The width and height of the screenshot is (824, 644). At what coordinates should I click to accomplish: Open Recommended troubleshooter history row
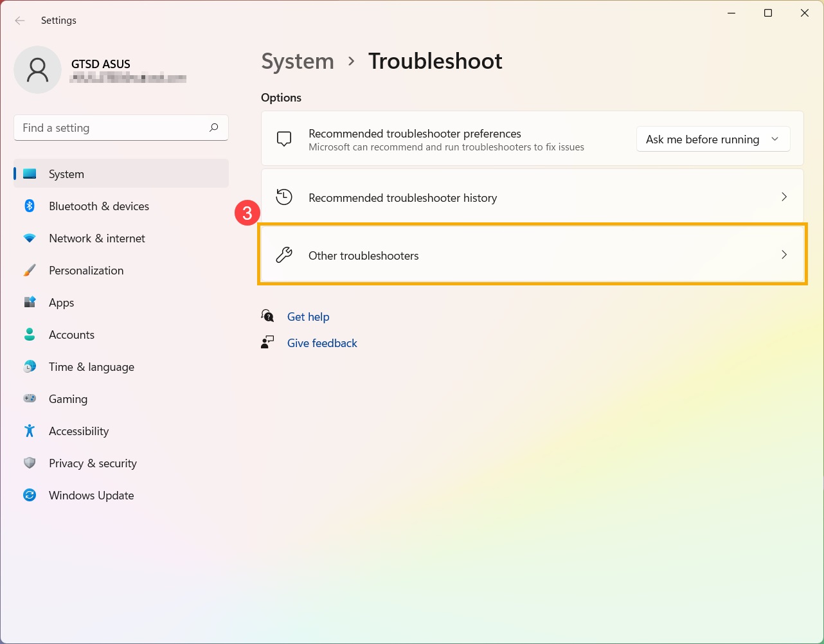click(x=532, y=197)
